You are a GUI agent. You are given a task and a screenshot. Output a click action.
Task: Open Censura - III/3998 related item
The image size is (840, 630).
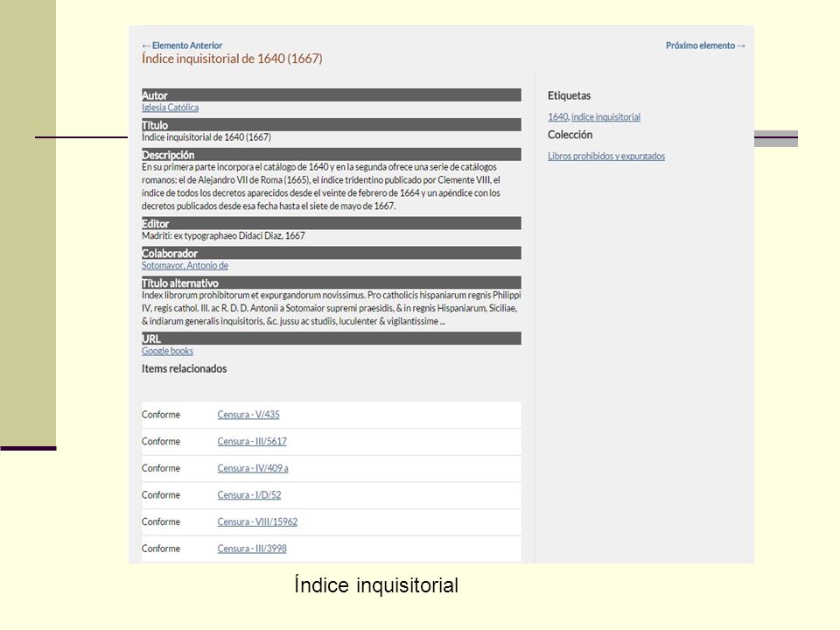tap(252, 549)
